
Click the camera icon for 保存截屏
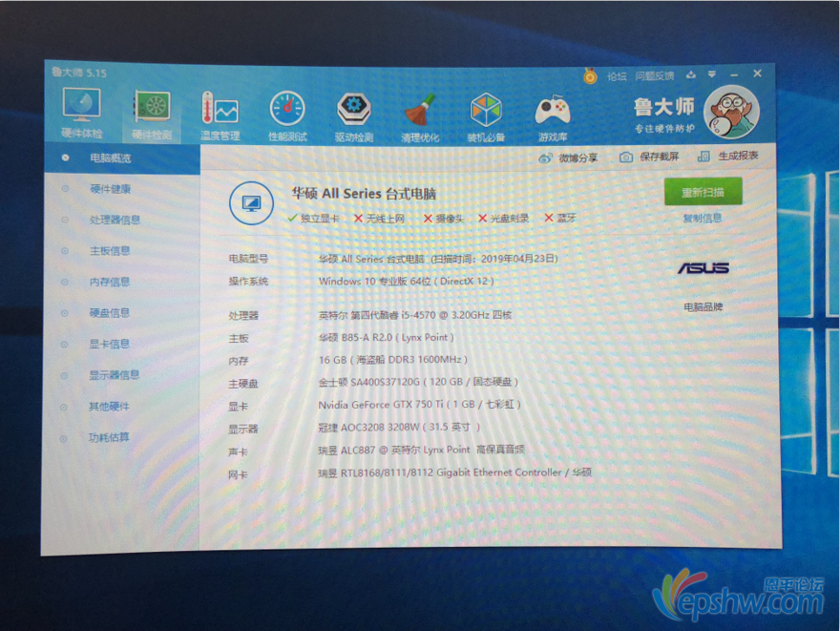(626, 157)
